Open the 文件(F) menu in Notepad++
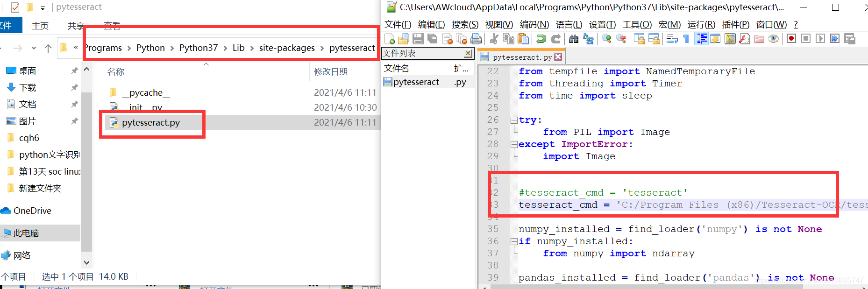This screenshot has width=868, height=289. (398, 25)
